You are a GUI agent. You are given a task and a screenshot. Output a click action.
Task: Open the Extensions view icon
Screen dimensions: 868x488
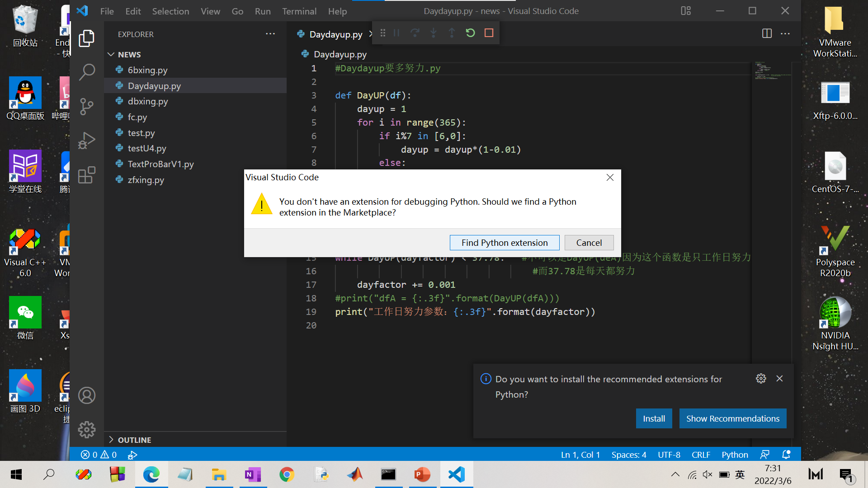click(86, 175)
